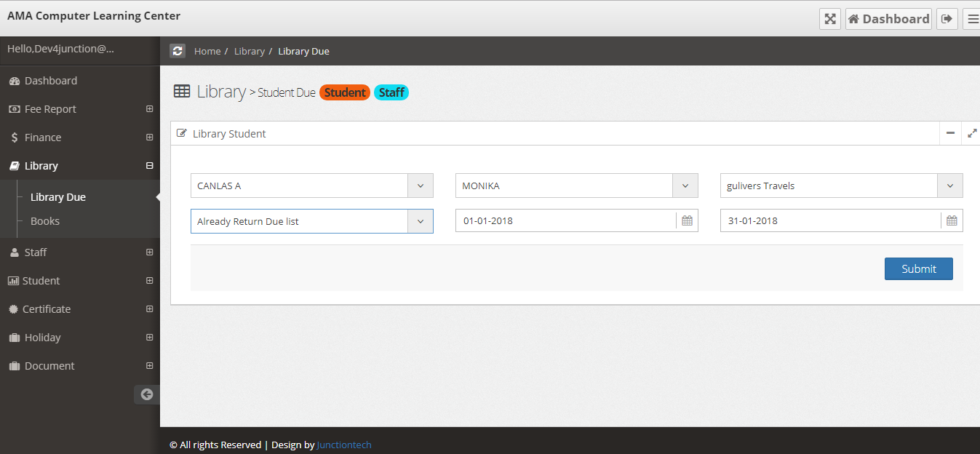The image size is (980, 454).
Task: Minimize the Library Student panel
Action: click(x=950, y=133)
